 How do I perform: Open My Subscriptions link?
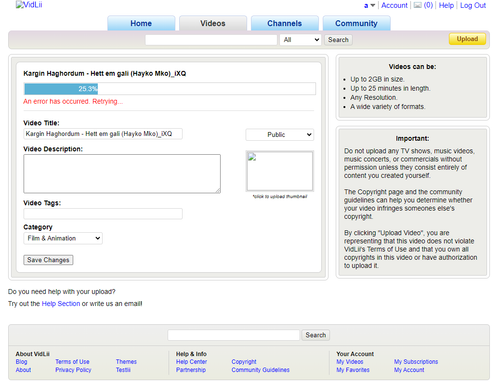(416, 362)
